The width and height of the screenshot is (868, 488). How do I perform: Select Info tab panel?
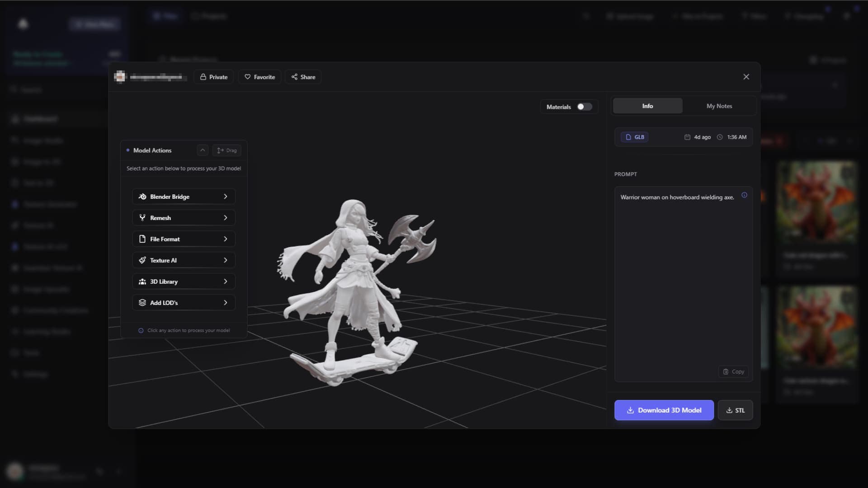click(x=647, y=105)
